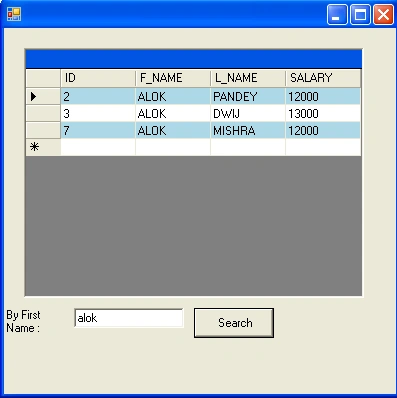Click the Search button

pos(234,323)
